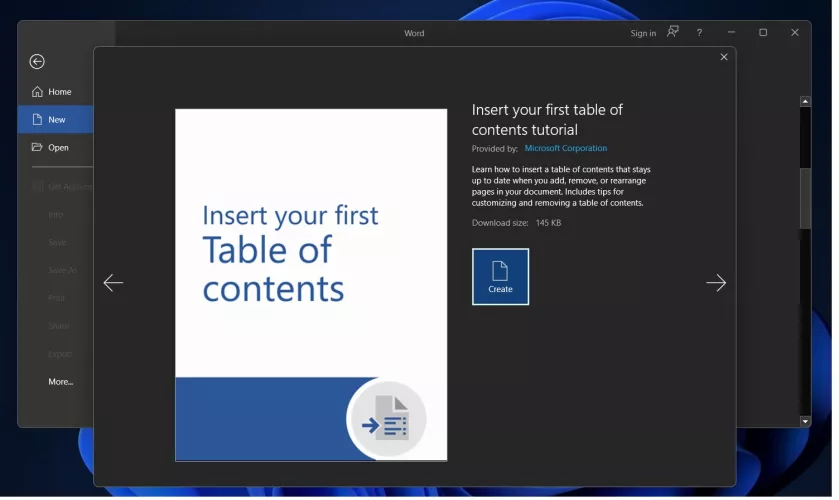Screen dimensions: 839x500
Task: Close the template preview dialog
Action: (x=724, y=57)
